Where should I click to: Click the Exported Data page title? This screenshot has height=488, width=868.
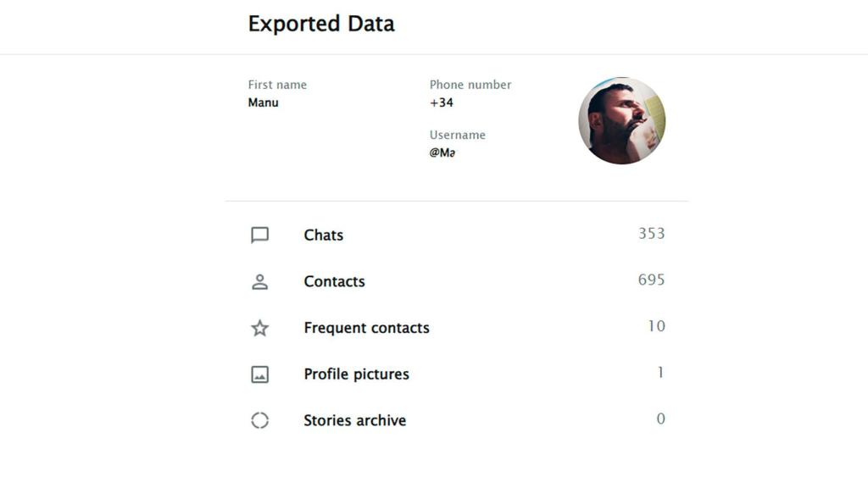click(x=321, y=24)
